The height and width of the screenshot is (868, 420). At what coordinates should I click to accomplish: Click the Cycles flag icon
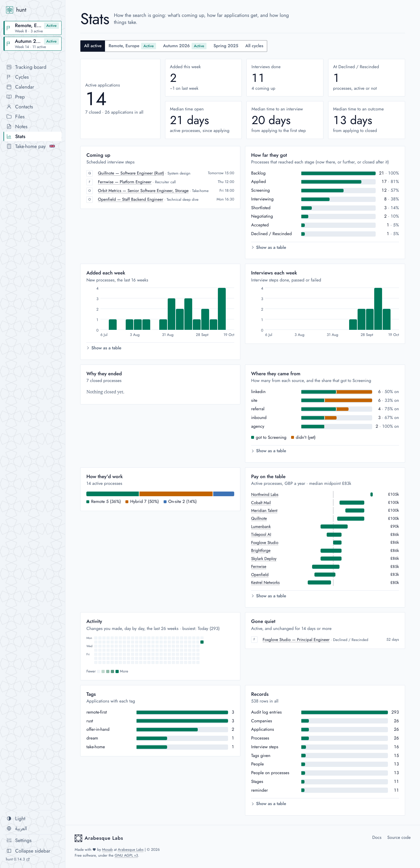point(9,77)
